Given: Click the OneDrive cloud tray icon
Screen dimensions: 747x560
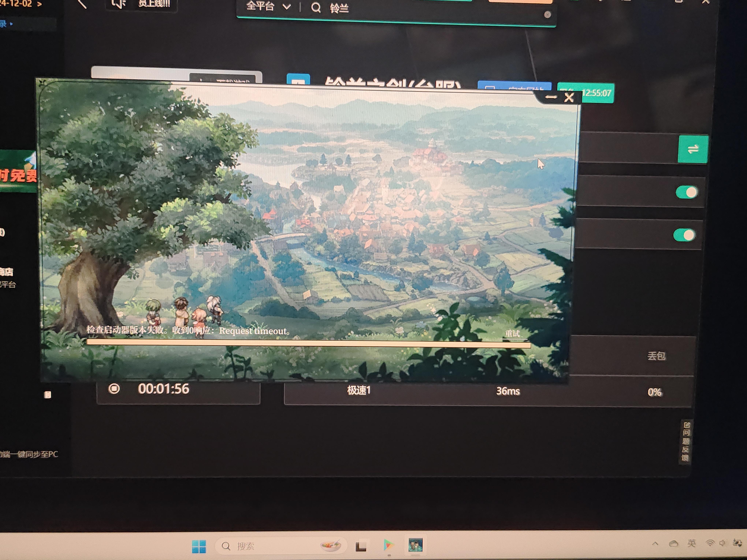Looking at the screenshot, I should tap(673, 544).
